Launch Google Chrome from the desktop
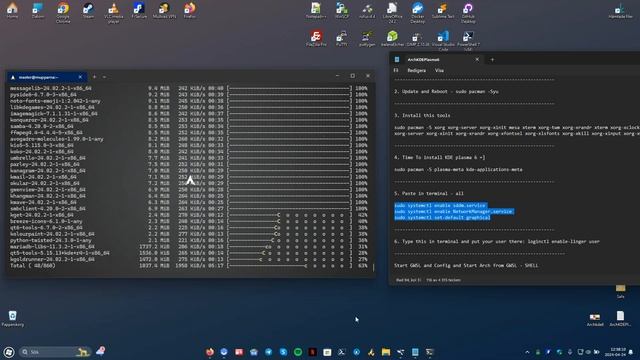The height and width of the screenshot is (360, 640). tap(63, 12)
